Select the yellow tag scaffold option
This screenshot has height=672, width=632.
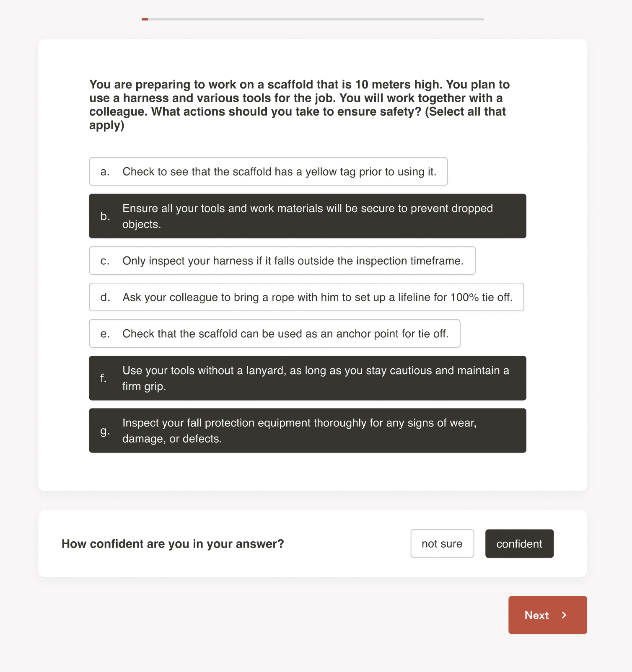(268, 171)
